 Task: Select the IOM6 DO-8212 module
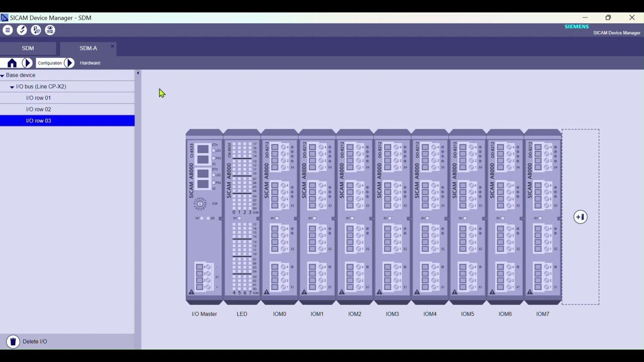click(x=505, y=217)
